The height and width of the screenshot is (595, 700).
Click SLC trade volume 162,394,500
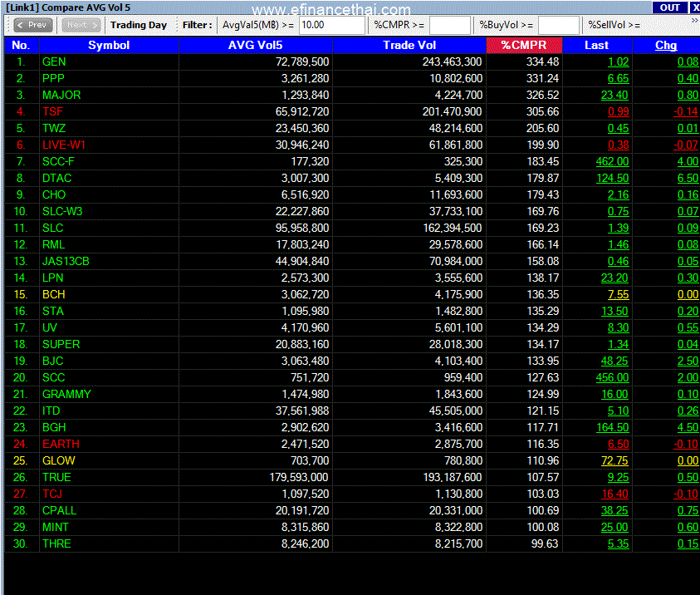(453, 228)
